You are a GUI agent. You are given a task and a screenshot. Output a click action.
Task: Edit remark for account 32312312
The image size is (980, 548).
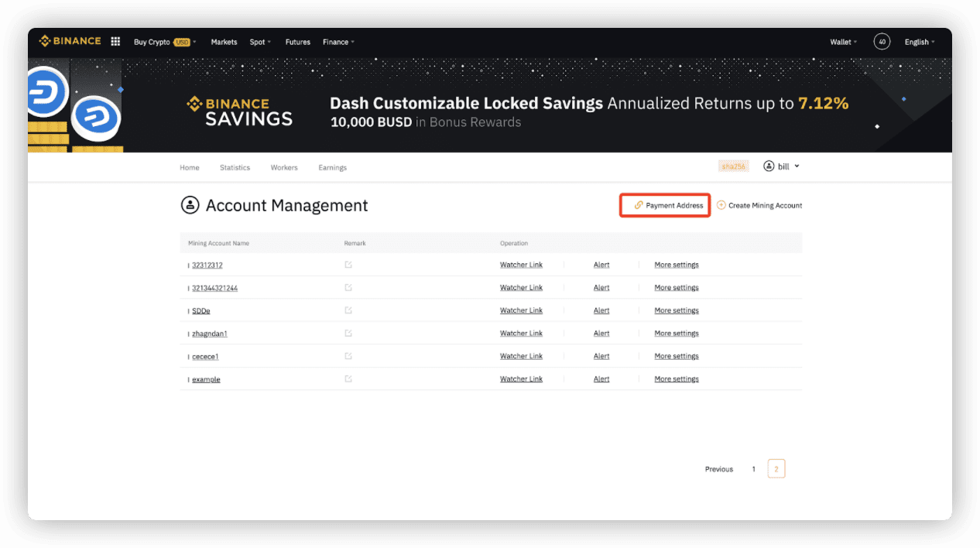(x=348, y=265)
